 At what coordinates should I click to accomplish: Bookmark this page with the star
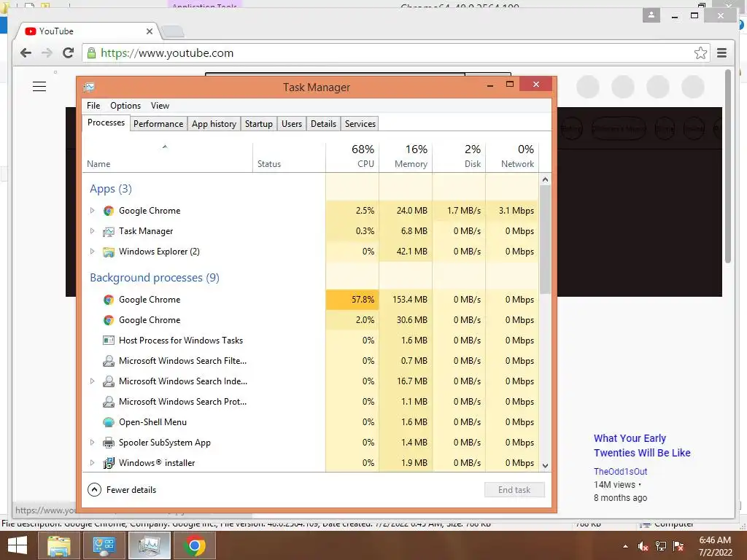[700, 52]
